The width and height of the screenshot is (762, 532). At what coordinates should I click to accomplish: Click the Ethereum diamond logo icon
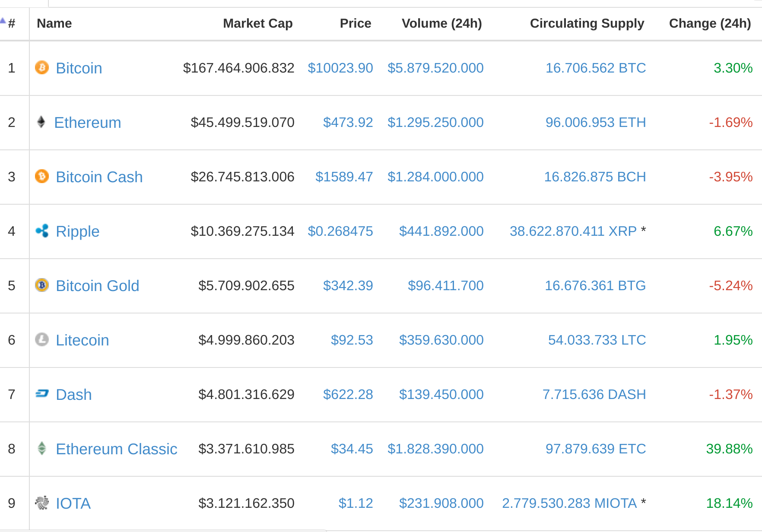coord(41,122)
